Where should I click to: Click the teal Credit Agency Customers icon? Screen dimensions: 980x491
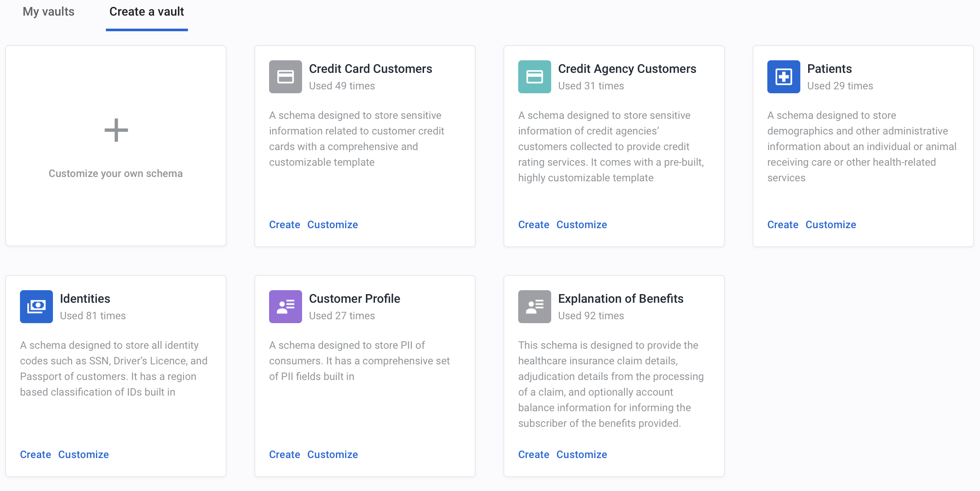[534, 77]
